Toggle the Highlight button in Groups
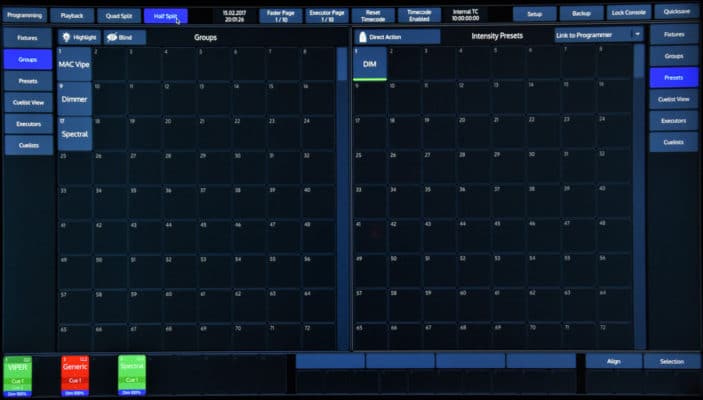703x400 pixels. (78, 37)
